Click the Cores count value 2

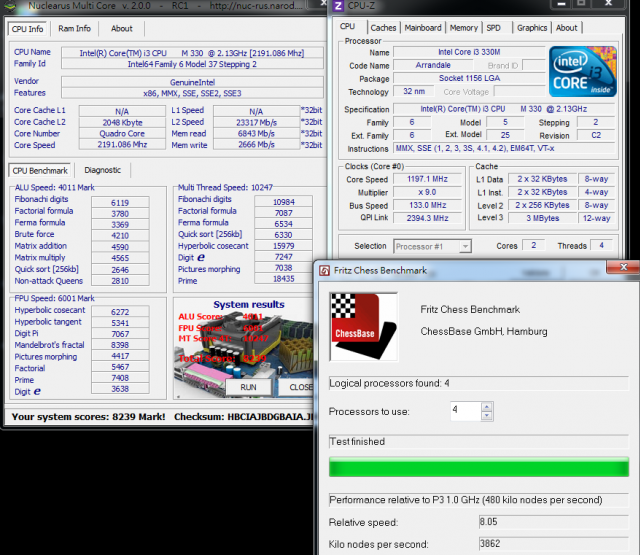click(x=533, y=245)
